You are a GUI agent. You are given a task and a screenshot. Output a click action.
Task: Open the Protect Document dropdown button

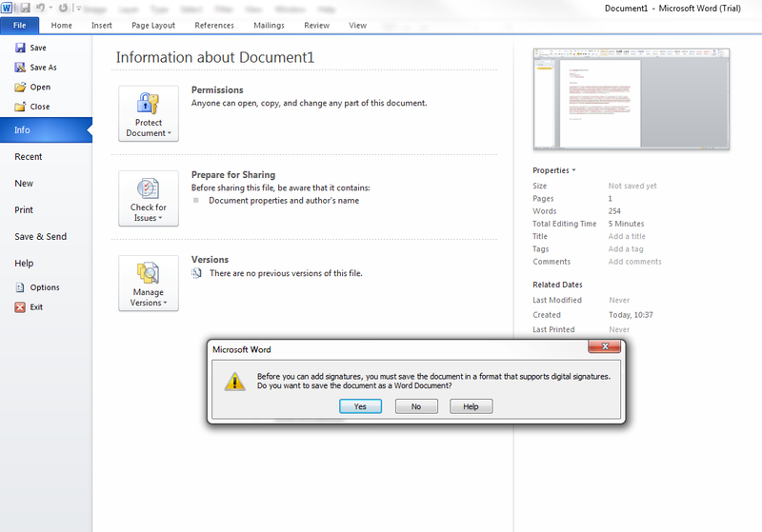[x=148, y=113]
